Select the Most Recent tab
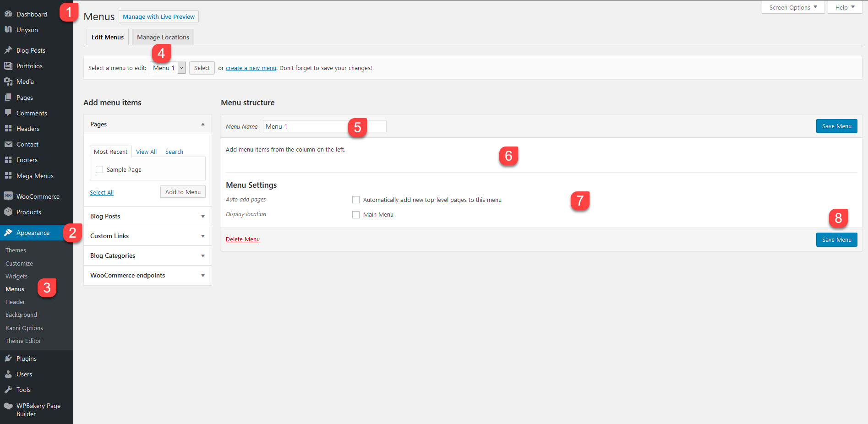The width and height of the screenshot is (868, 424). pos(111,152)
